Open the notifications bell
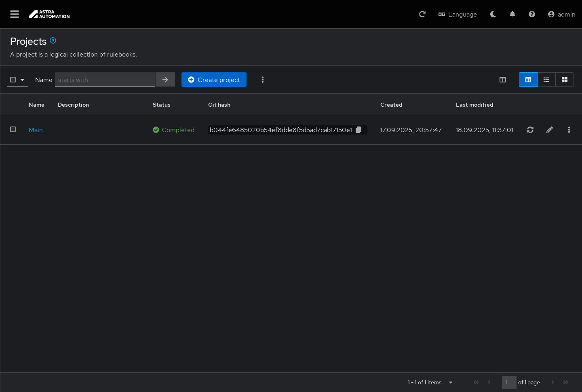This screenshot has height=392, width=582. point(512,14)
